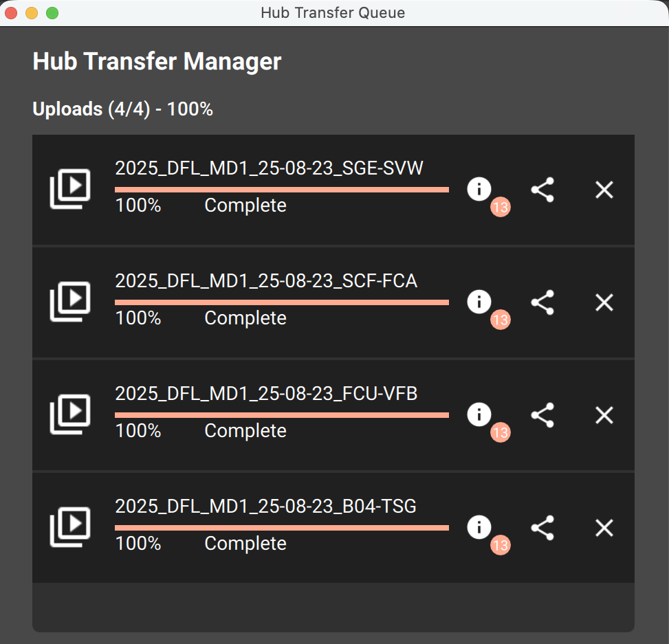This screenshot has height=644, width=669.
Task: Remove FCU-VFB upload from the queue
Action: pos(604,415)
